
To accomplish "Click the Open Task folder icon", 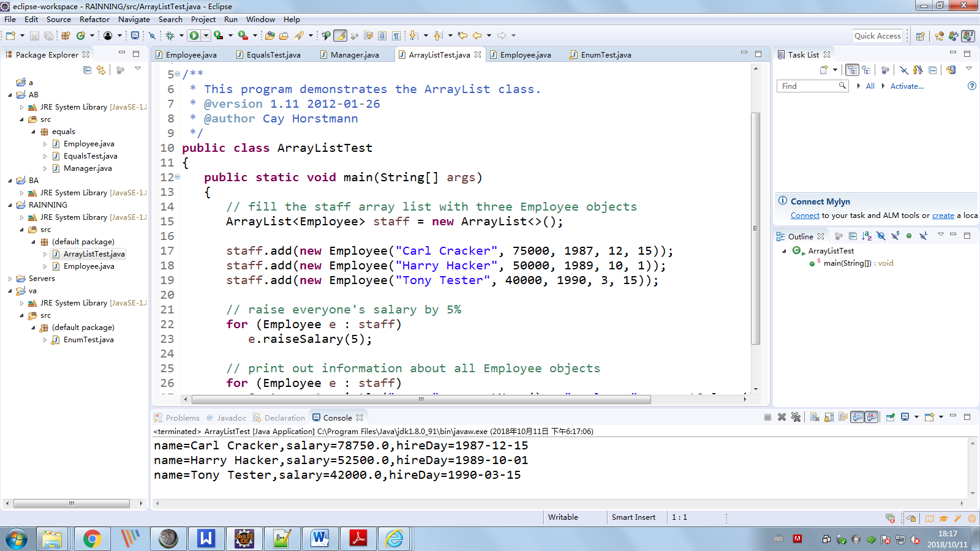I will (284, 36).
